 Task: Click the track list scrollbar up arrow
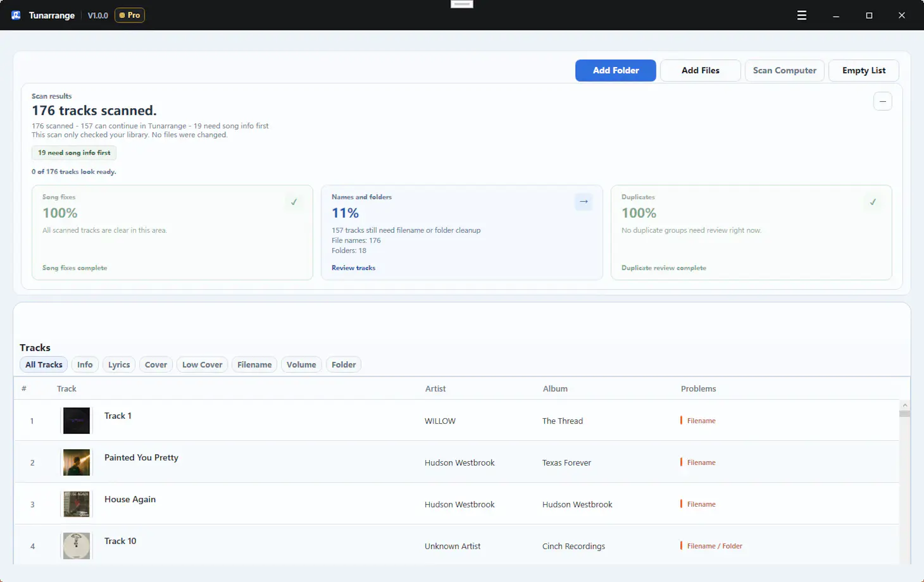point(904,405)
